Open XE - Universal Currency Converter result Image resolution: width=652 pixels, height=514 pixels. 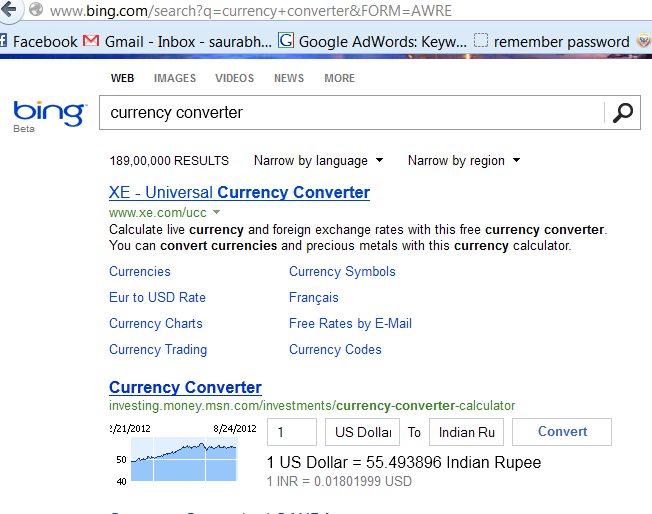click(239, 193)
